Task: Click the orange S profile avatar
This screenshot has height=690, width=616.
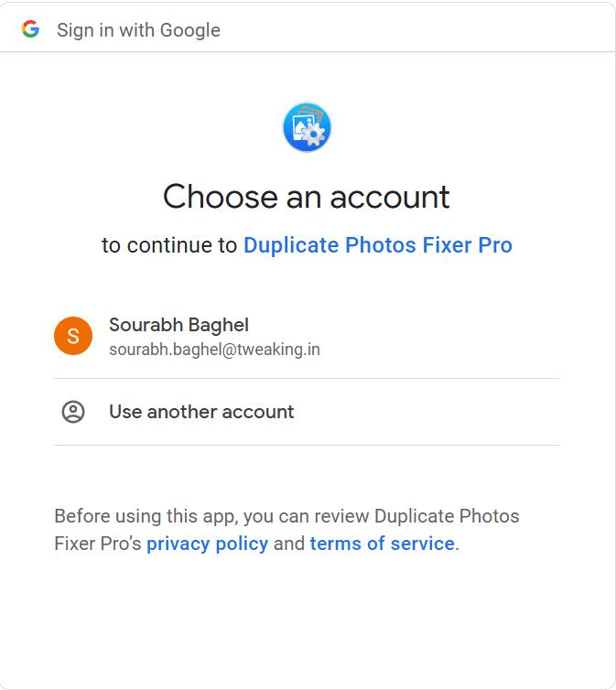Action: coord(73,336)
